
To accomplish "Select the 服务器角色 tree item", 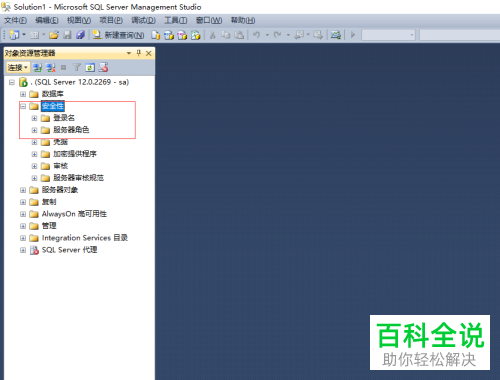I will (x=71, y=130).
